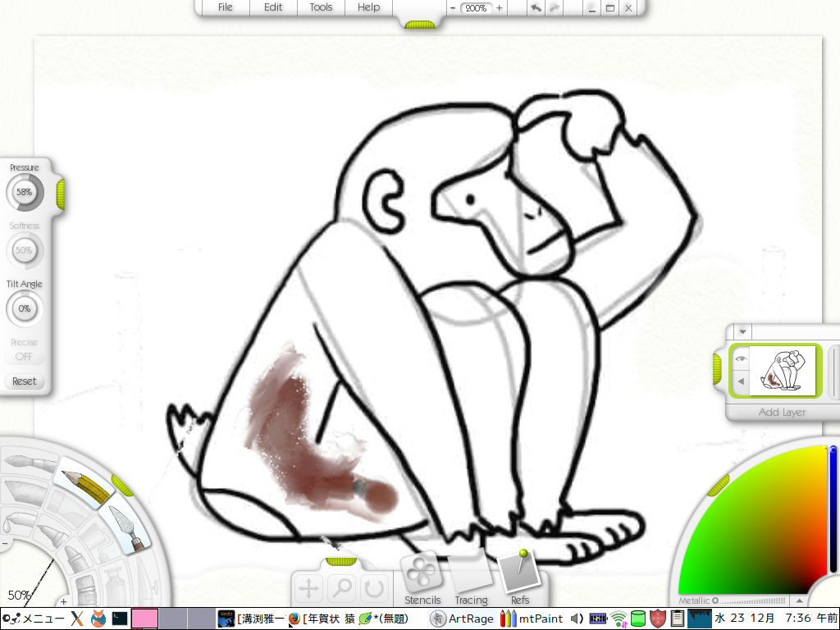This screenshot has height=630, width=840.
Task: Toggle the Precise OFF switch
Action: point(24,356)
